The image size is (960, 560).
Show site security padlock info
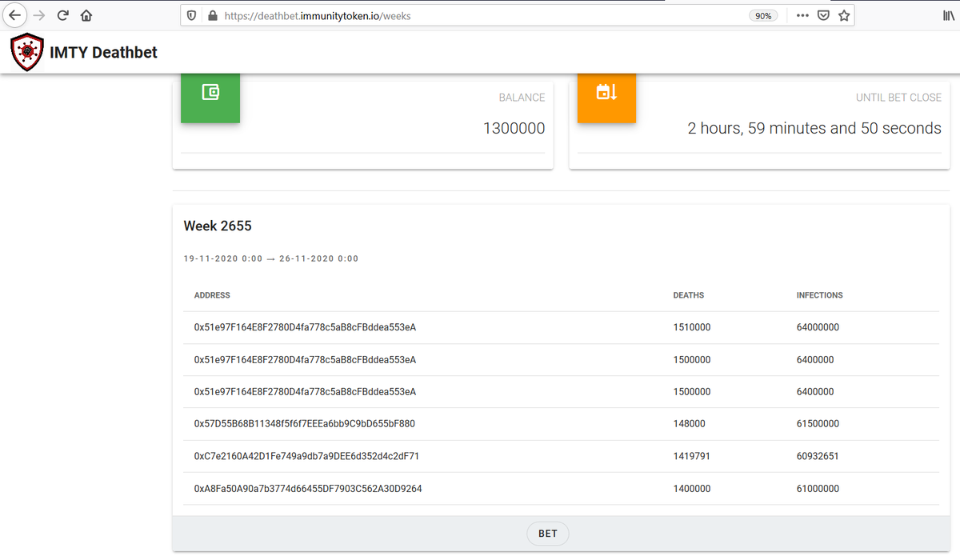point(212,15)
